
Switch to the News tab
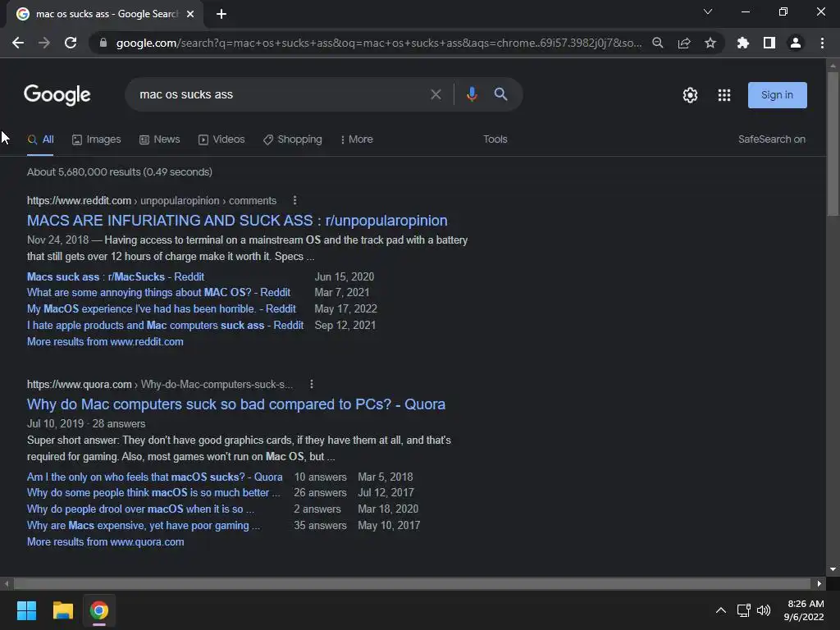coord(160,139)
